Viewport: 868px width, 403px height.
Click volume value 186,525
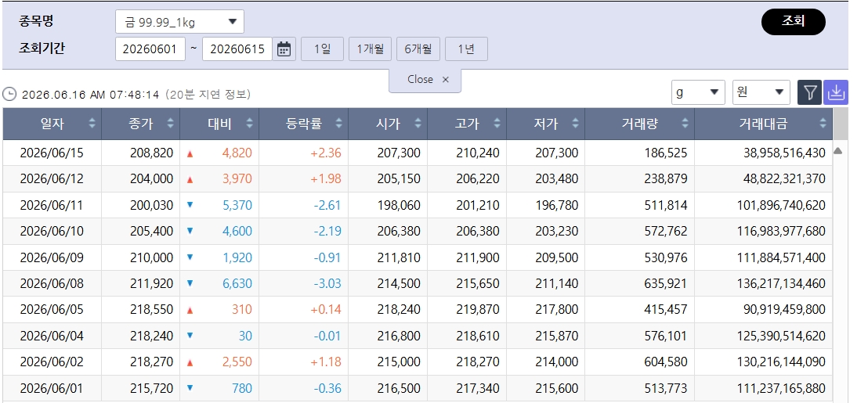coord(665,153)
